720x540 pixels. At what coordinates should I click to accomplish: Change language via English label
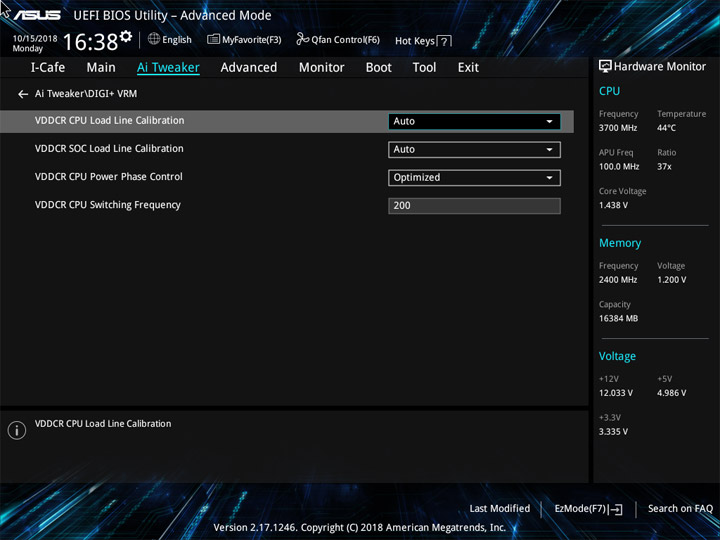click(177, 40)
